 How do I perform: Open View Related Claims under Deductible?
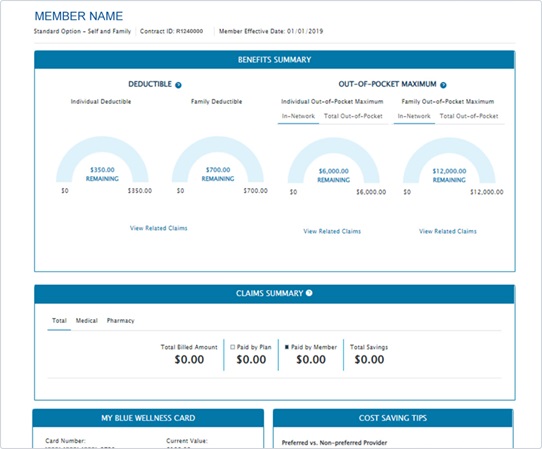(x=159, y=228)
